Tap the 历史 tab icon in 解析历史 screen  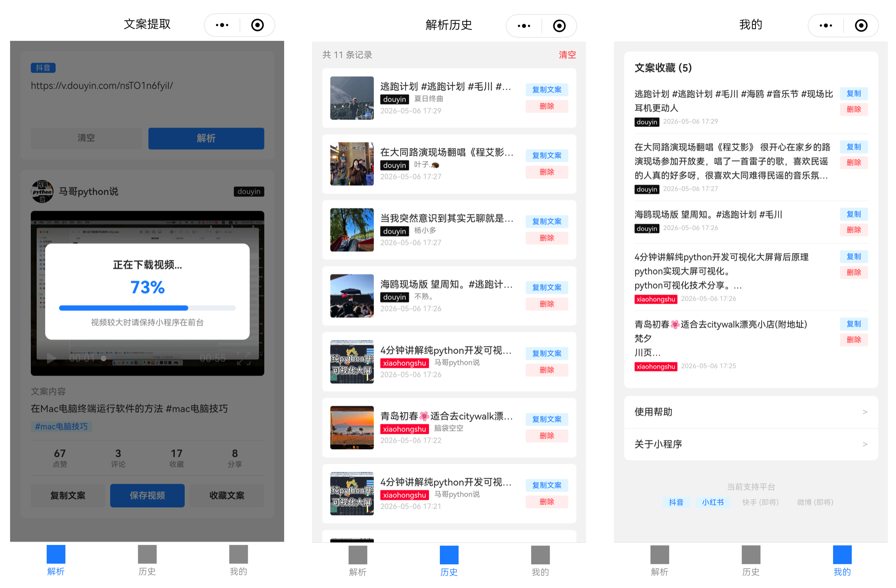[x=449, y=555]
